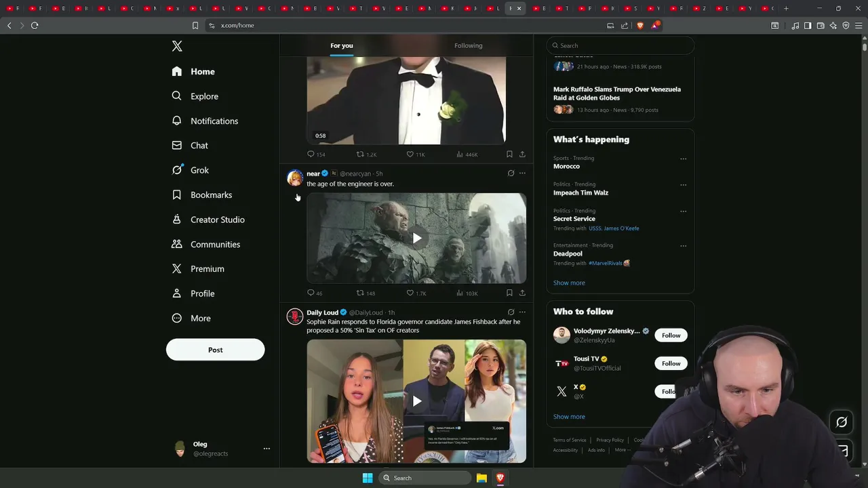Image resolution: width=868 pixels, height=488 pixels.
Task: Open more options for Deadpool trend
Action: tap(683, 245)
